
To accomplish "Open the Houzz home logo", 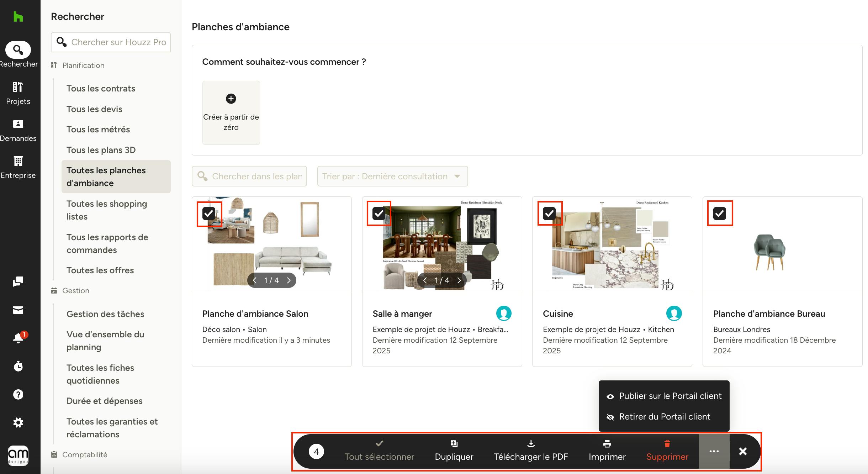I will click(x=18, y=17).
